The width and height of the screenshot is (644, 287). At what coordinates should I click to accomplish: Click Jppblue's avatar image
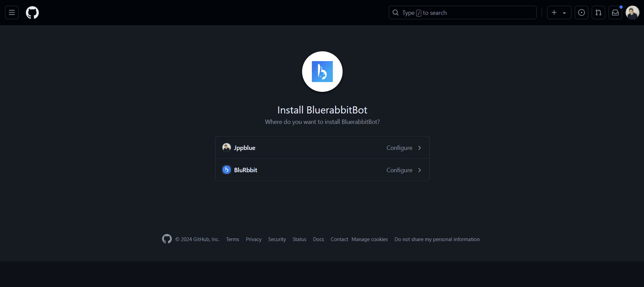pos(226,148)
